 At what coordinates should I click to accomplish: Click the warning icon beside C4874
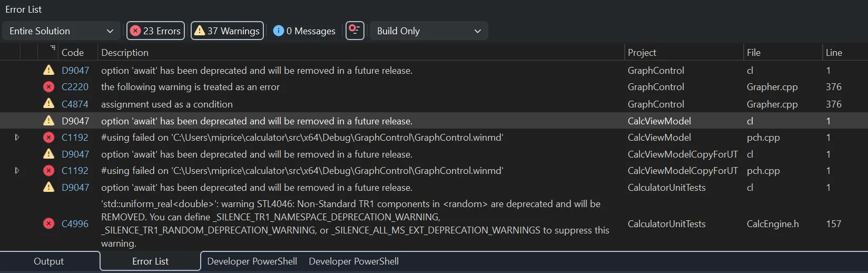48,104
